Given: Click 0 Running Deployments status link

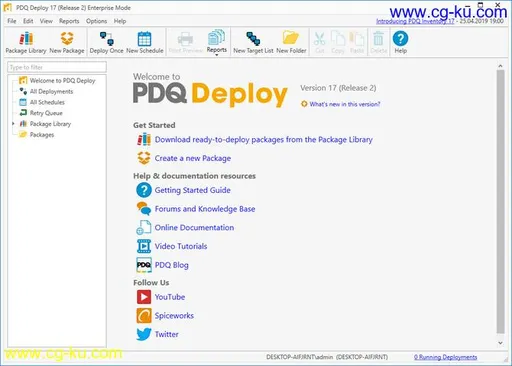Looking at the screenshot, I should [x=445, y=357].
